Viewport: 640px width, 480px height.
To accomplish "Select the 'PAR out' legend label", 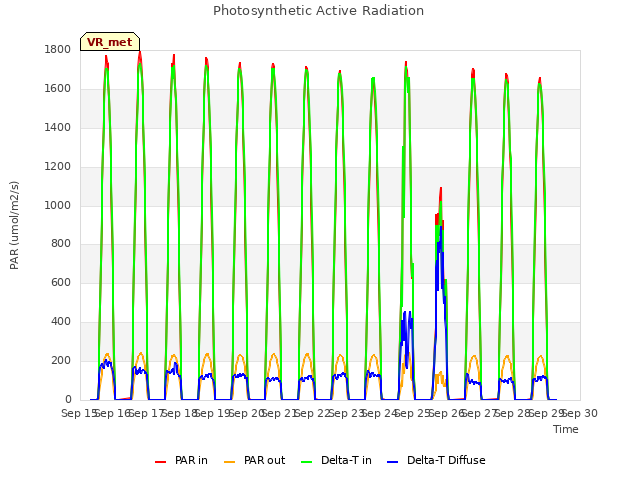I will point(264,460).
